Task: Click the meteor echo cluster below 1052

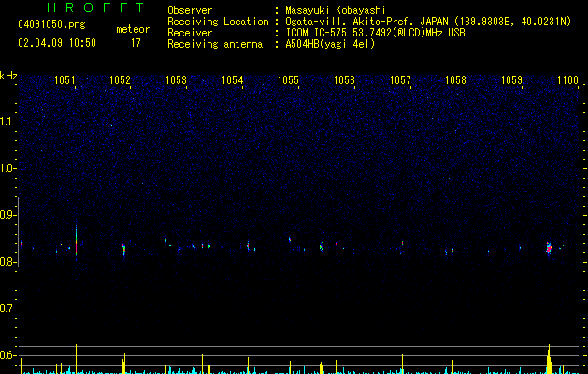Action: click(123, 250)
